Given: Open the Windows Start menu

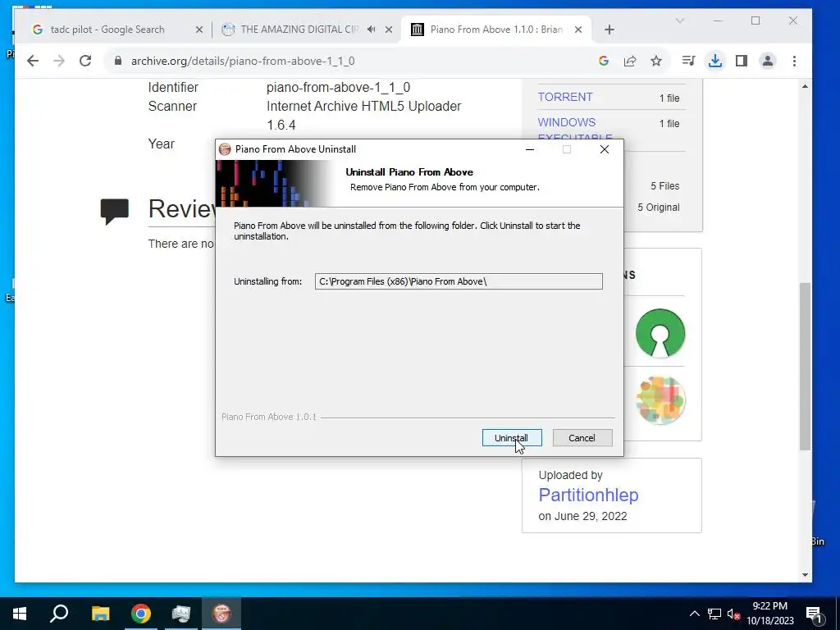Looking at the screenshot, I should (20, 614).
